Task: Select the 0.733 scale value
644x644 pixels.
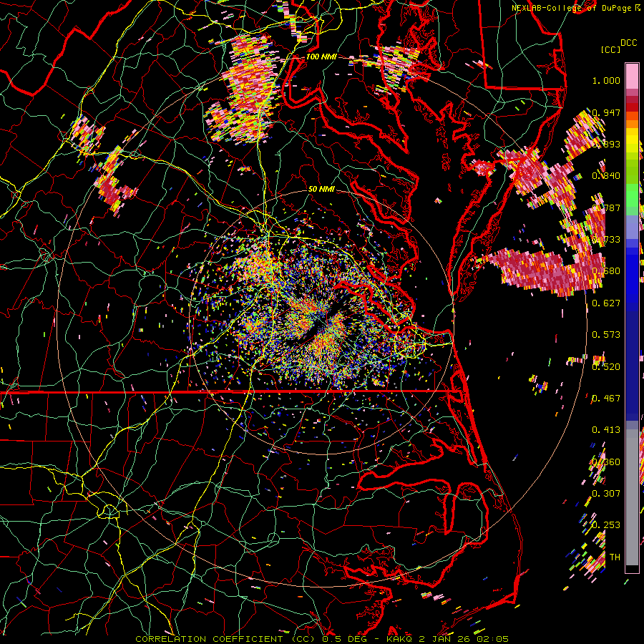Action: (x=606, y=239)
